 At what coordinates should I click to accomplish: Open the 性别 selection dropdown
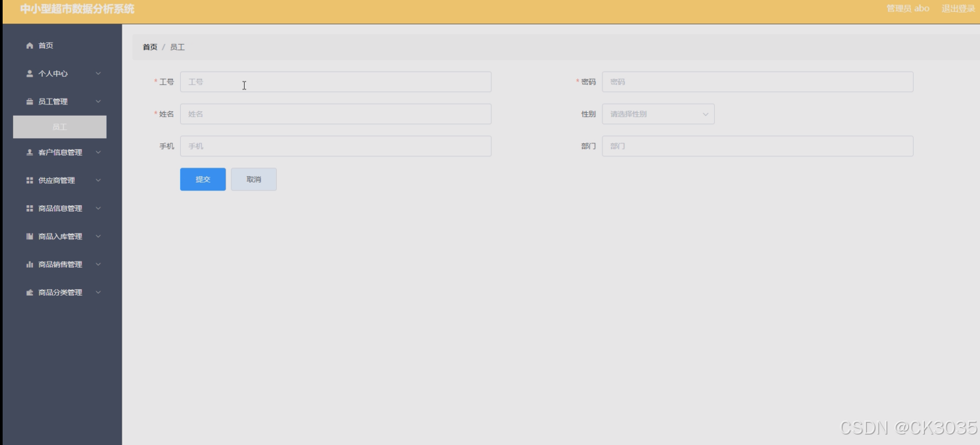[x=658, y=114]
